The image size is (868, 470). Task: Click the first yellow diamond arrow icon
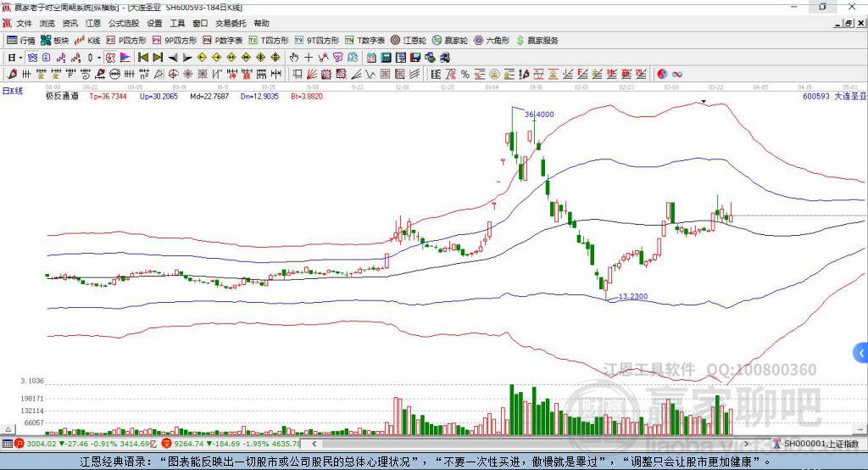pyautogui.click(x=202, y=58)
